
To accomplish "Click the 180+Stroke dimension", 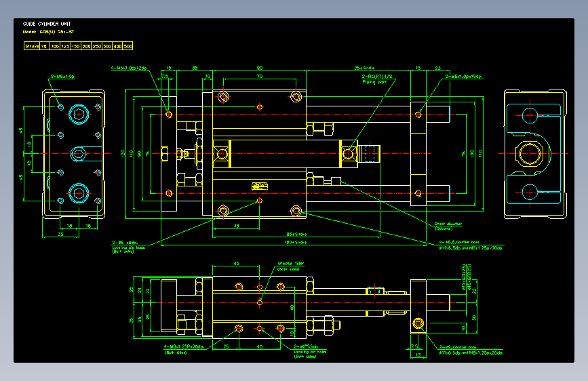I will click(x=296, y=242).
